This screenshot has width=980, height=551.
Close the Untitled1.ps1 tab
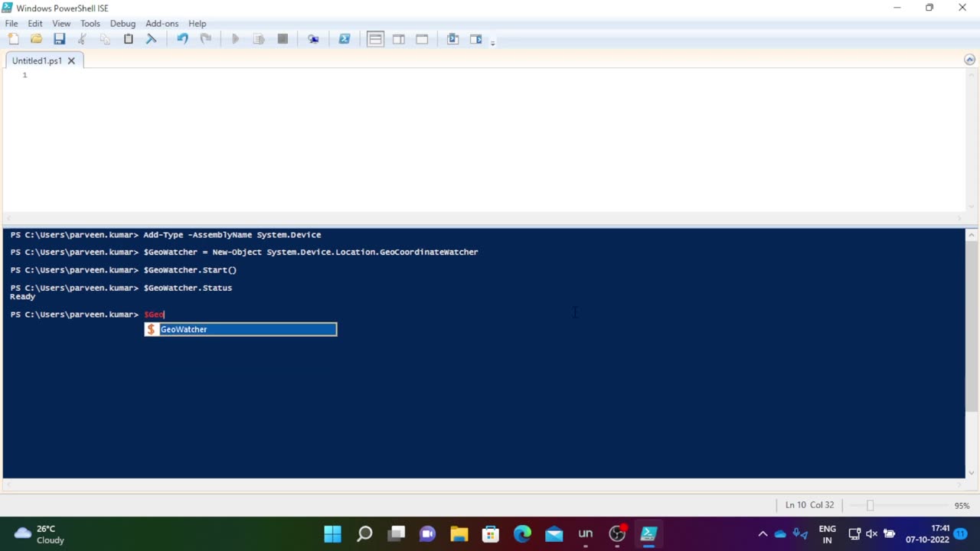coord(71,60)
